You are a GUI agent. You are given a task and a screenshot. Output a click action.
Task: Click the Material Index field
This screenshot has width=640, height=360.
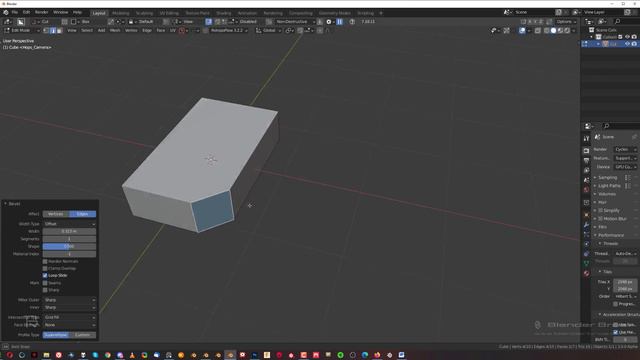(69, 254)
